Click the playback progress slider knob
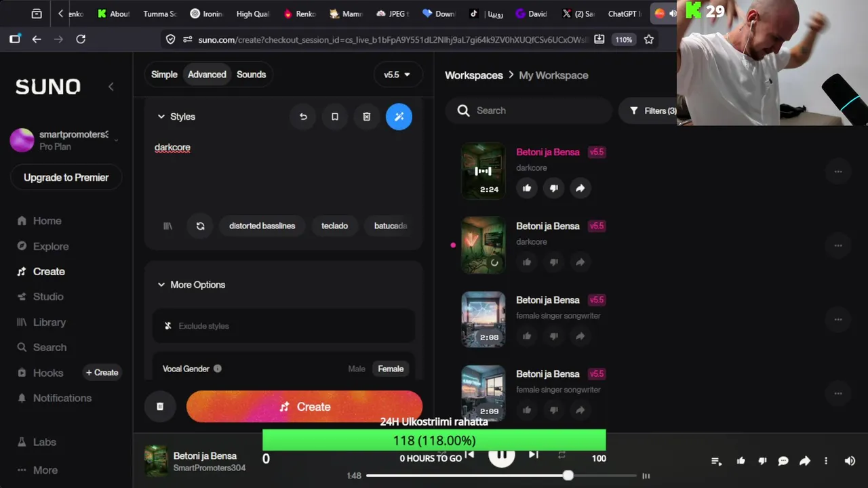This screenshot has height=488, width=868. pyautogui.click(x=568, y=476)
